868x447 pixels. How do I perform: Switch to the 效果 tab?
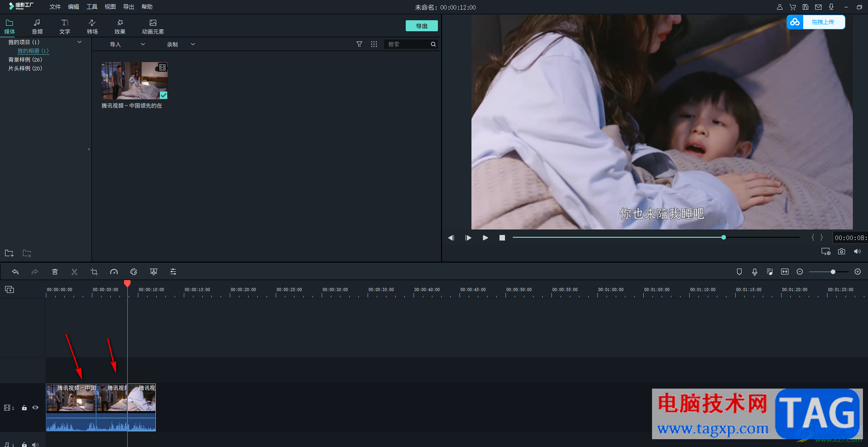pyautogui.click(x=120, y=27)
